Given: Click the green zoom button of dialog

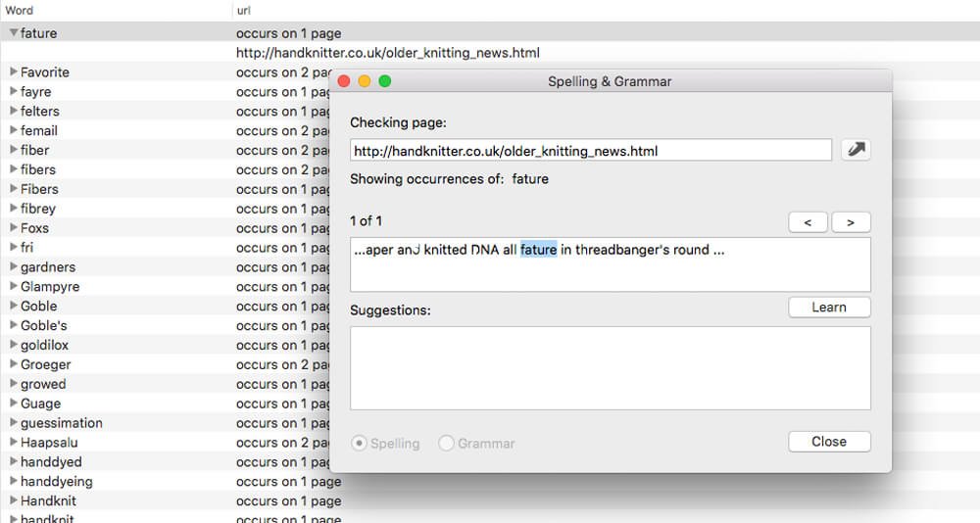Looking at the screenshot, I should click(x=385, y=81).
